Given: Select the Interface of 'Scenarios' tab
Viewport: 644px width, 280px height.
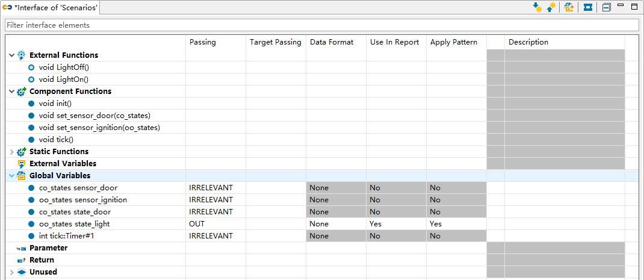Looking at the screenshot, I should tap(50, 7).
